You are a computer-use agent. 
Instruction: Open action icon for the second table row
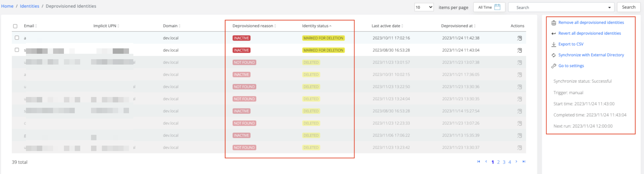click(519, 51)
